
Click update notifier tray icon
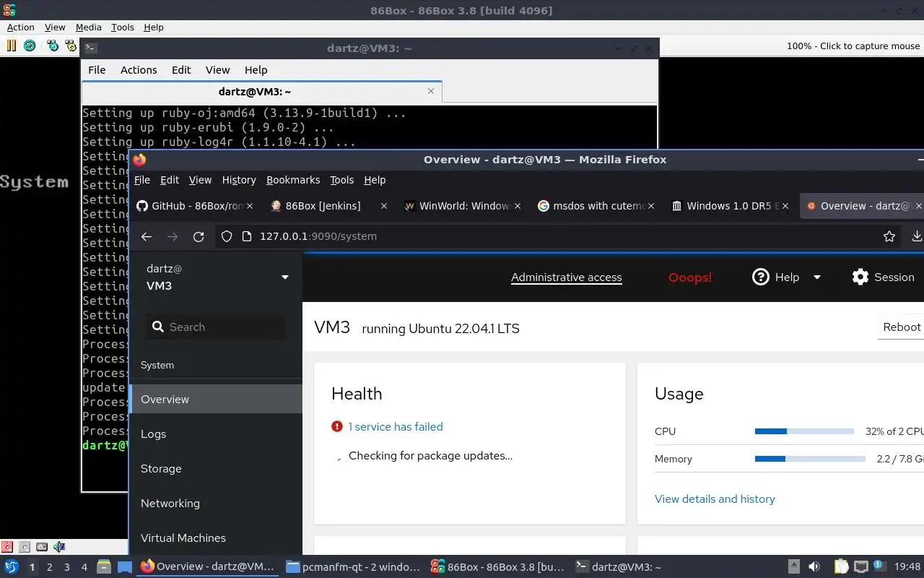point(879,566)
